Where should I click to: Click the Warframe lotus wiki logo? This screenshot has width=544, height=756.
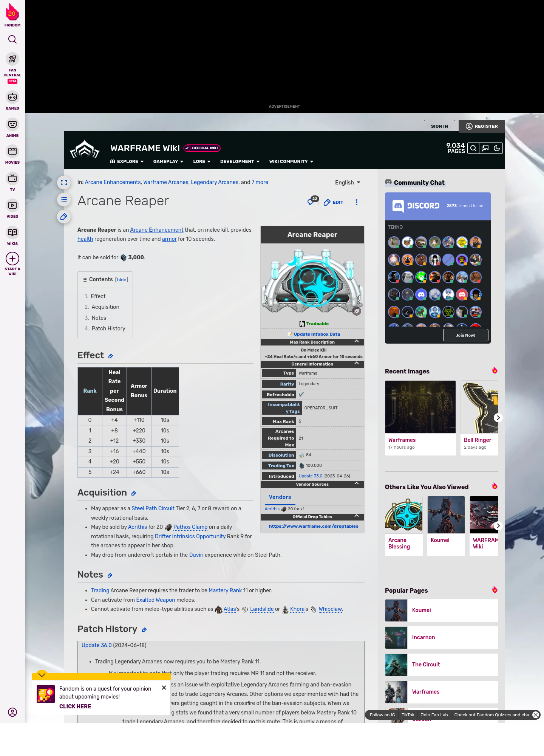pyautogui.click(x=85, y=149)
